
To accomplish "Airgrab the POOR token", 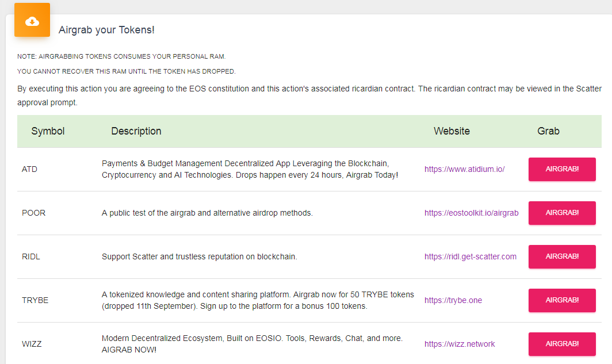I will 562,213.
